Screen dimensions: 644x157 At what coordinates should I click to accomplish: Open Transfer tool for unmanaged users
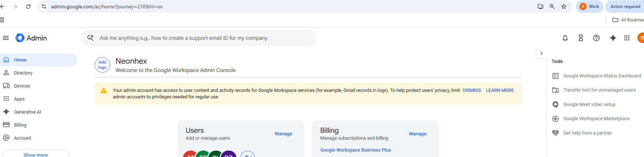coord(599,90)
